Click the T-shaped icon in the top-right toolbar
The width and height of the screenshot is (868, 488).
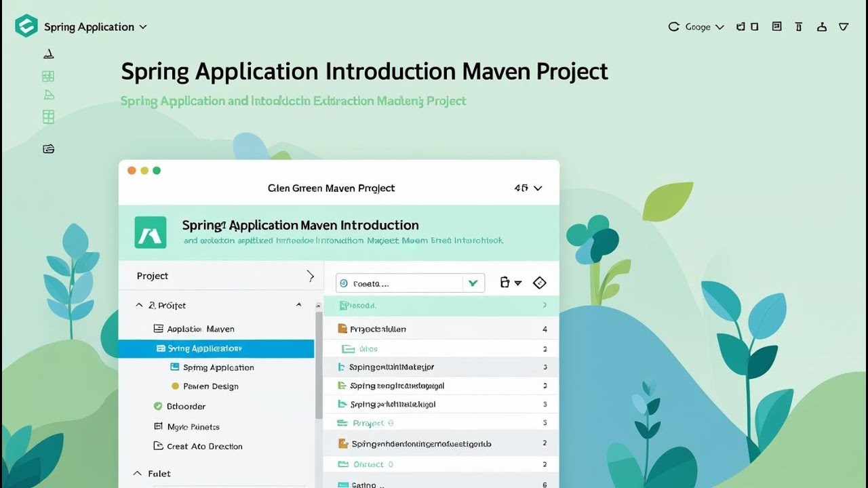point(799,27)
